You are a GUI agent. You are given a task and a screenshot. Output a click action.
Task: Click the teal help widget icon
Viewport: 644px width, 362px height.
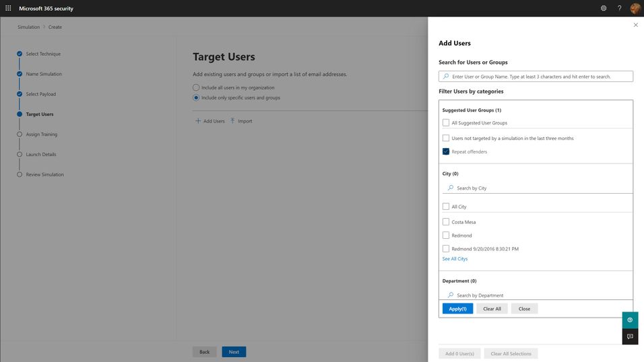pyautogui.click(x=630, y=320)
